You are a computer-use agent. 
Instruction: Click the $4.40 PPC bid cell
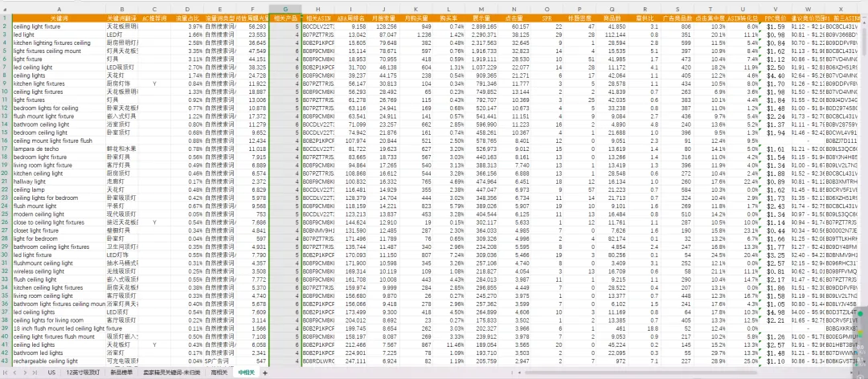775,75
